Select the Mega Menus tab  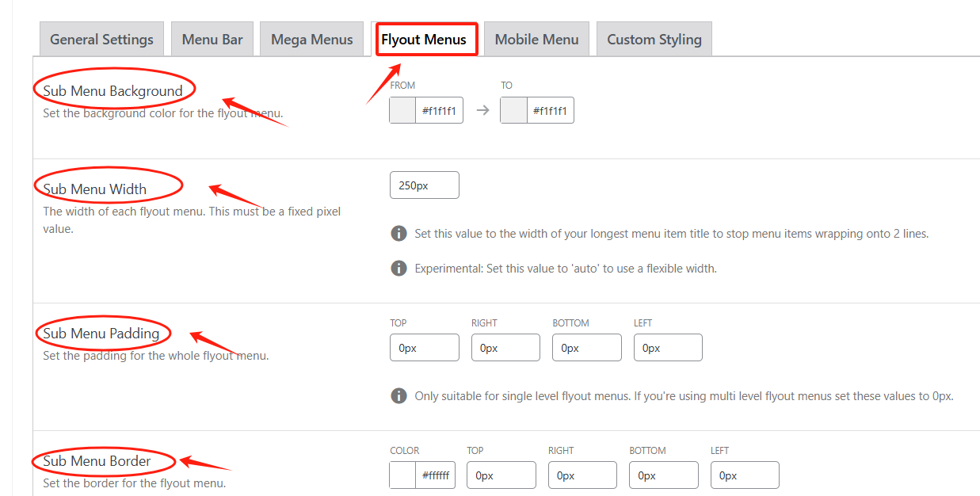[311, 38]
